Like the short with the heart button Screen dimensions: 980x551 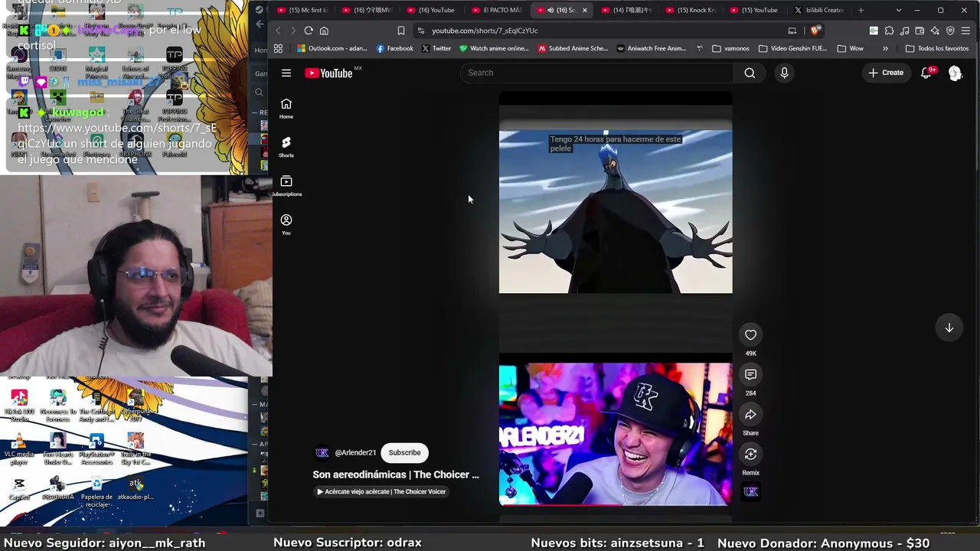750,334
